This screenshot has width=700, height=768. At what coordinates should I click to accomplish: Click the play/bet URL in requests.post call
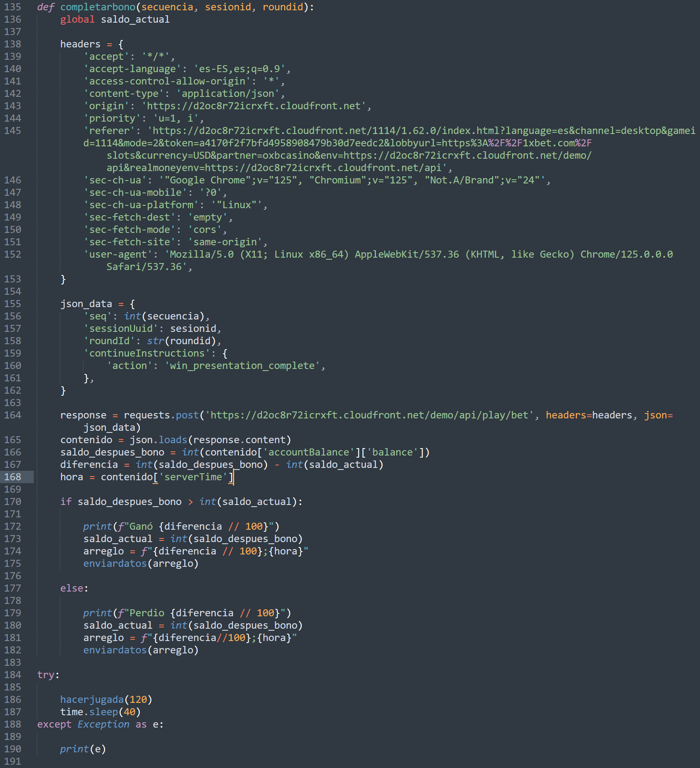coord(369,415)
